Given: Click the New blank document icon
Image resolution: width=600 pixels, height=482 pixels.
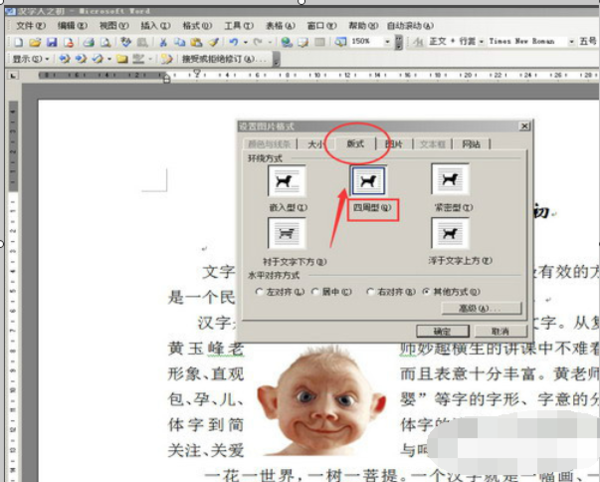Looking at the screenshot, I should point(18,42).
